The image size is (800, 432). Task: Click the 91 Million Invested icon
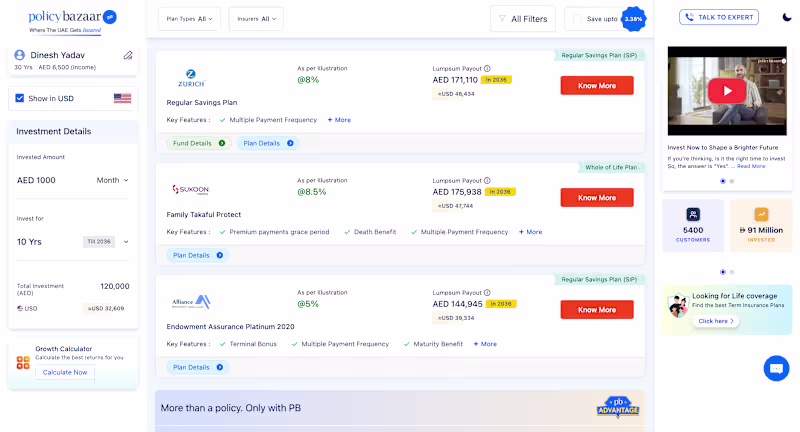coord(761,214)
